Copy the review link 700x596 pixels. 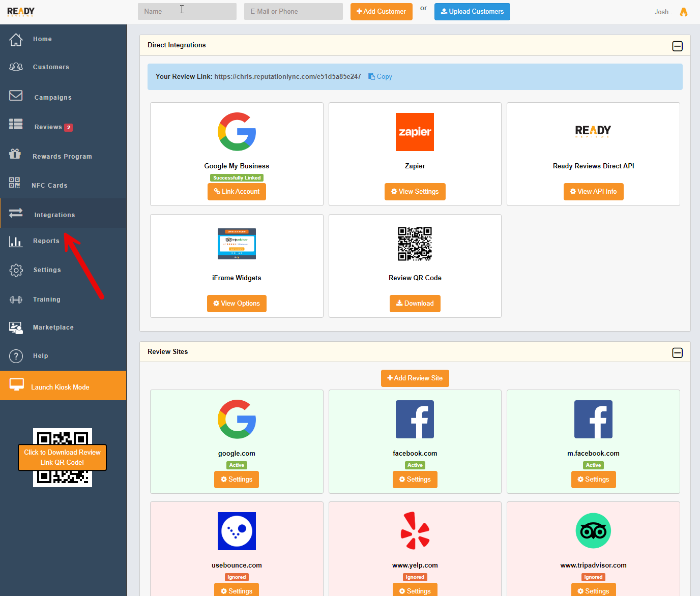pyautogui.click(x=380, y=77)
